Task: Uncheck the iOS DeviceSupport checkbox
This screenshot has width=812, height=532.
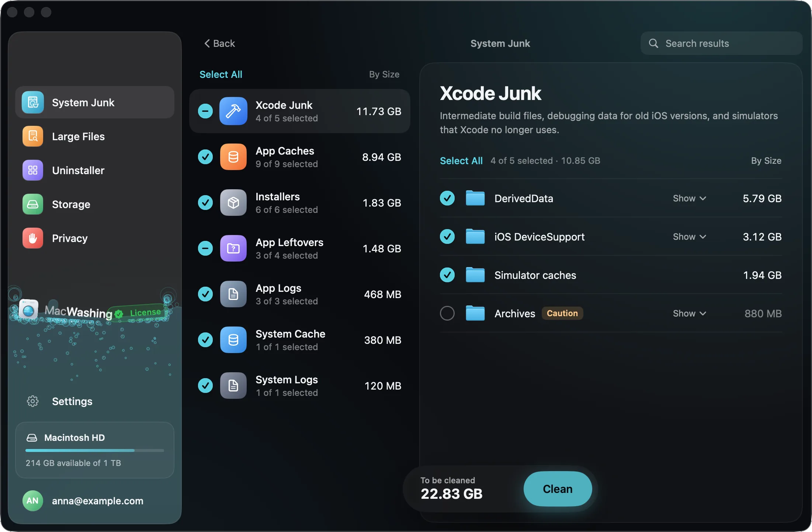Action: 447,236
